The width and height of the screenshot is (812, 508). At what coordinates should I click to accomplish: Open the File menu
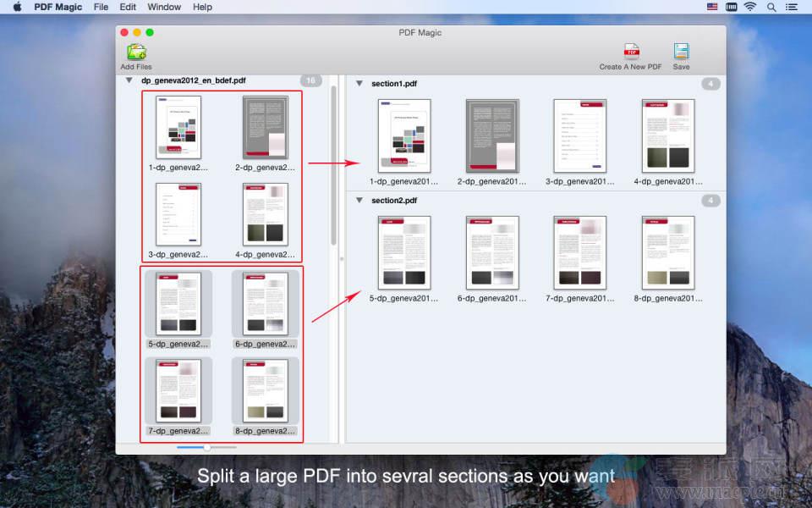pyautogui.click(x=101, y=7)
